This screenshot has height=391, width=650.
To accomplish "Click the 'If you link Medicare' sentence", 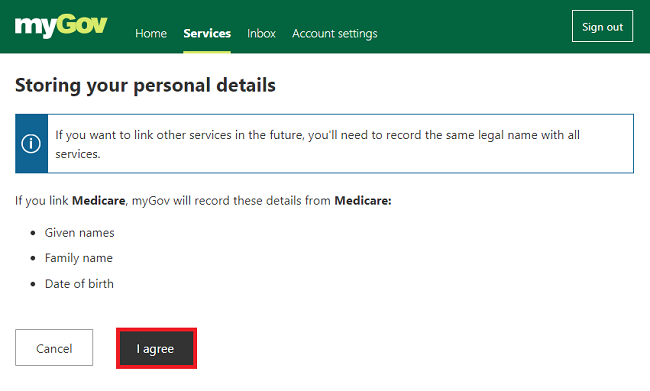I will (203, 201).
